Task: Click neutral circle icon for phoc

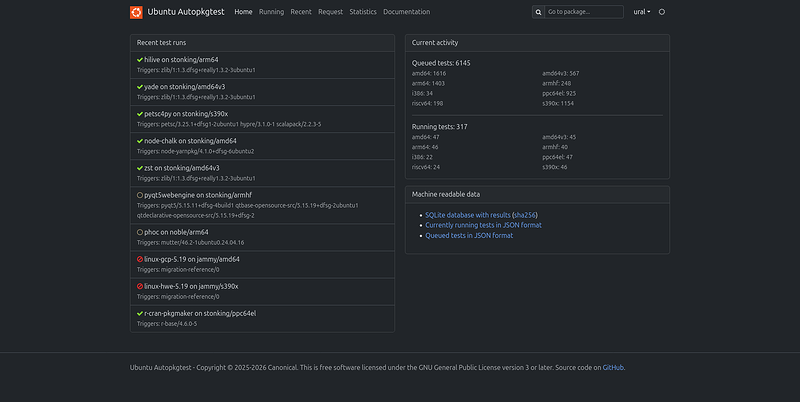Action: click(x=140, y=232)
